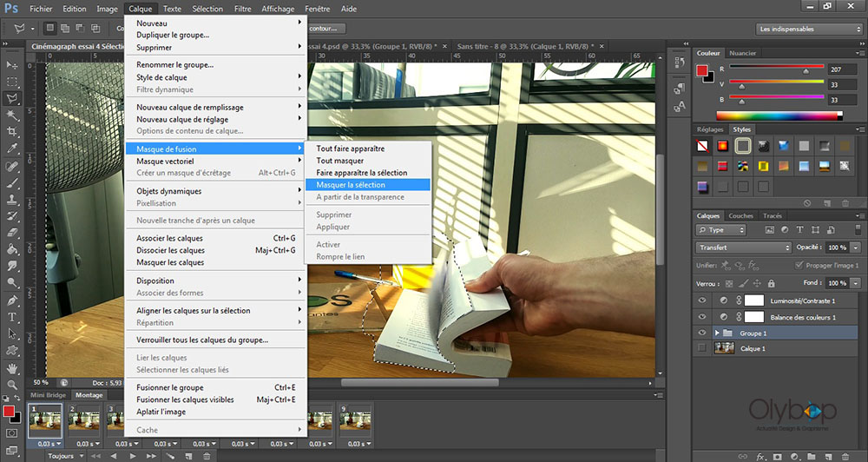Viewport: 868px width, 462px height.
Task: Select the Spot Healing Brush tool
Action: [11, 166]
